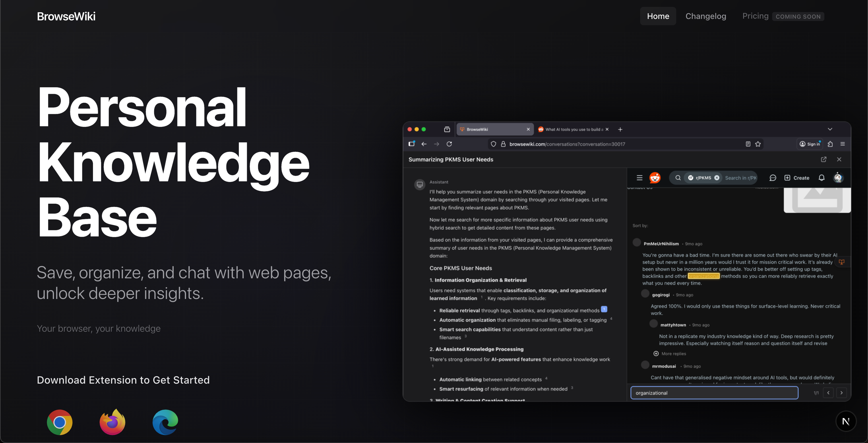Go back using the browser back arrow
The image size is (868, 443).
tap(424, 144)
